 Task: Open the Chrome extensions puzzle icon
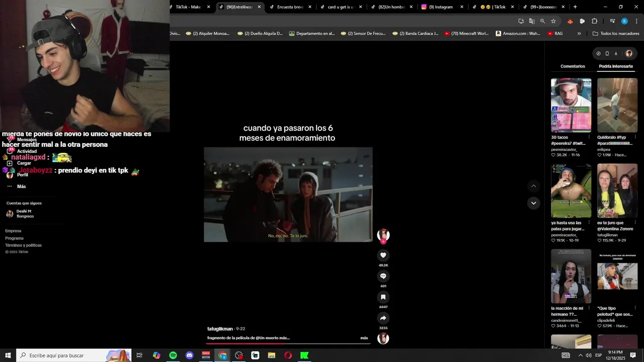595,21
